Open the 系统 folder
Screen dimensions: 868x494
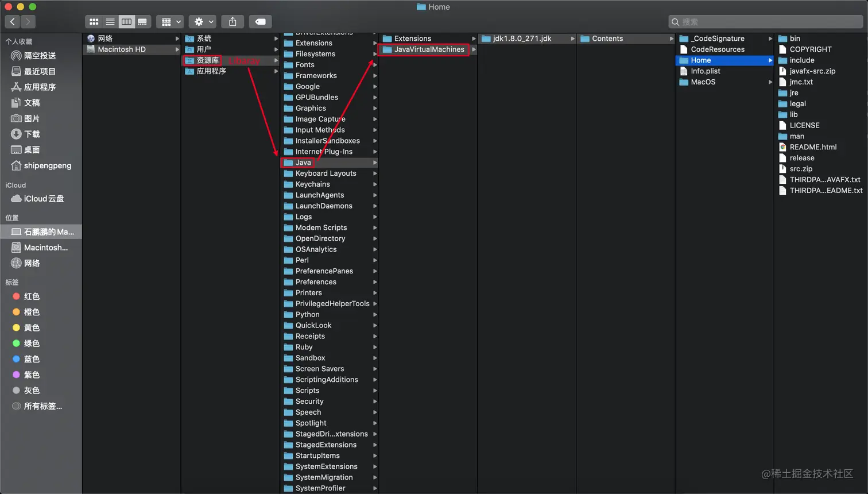tap(231, 38)
